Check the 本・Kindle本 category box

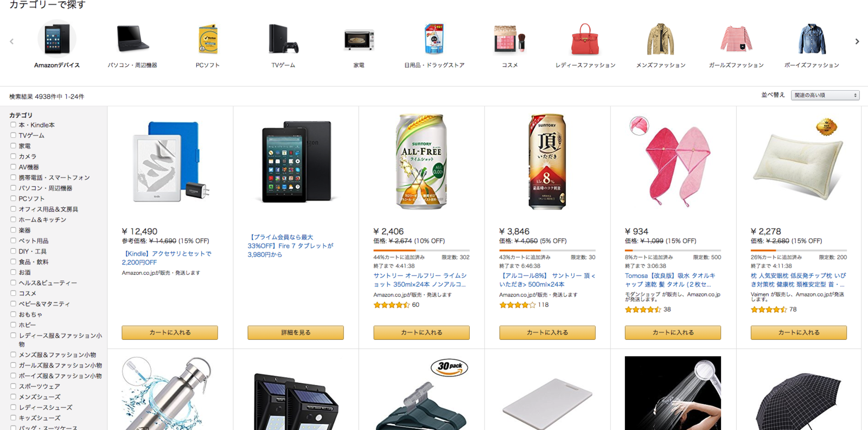pyautogui.click(x=13, y=125)
